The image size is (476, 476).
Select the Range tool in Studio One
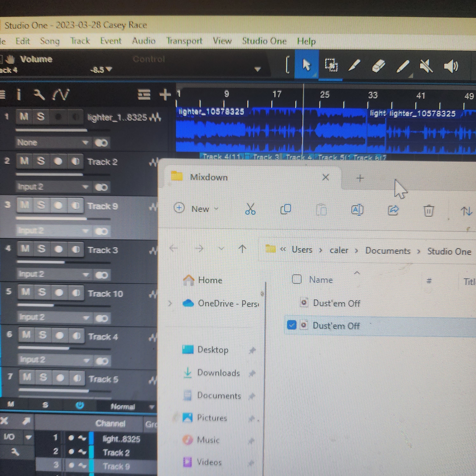pyautogui.click(x=331, y=65)
